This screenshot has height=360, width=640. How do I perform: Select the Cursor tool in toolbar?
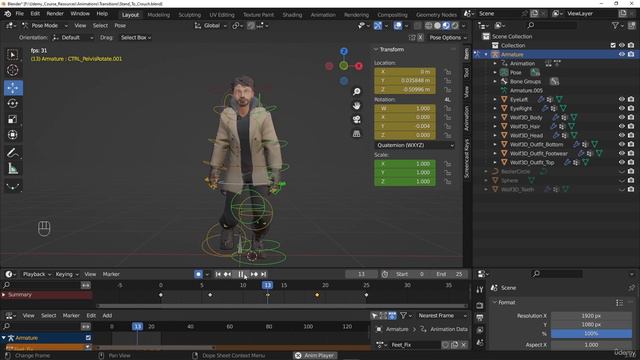tap(13, 70)
